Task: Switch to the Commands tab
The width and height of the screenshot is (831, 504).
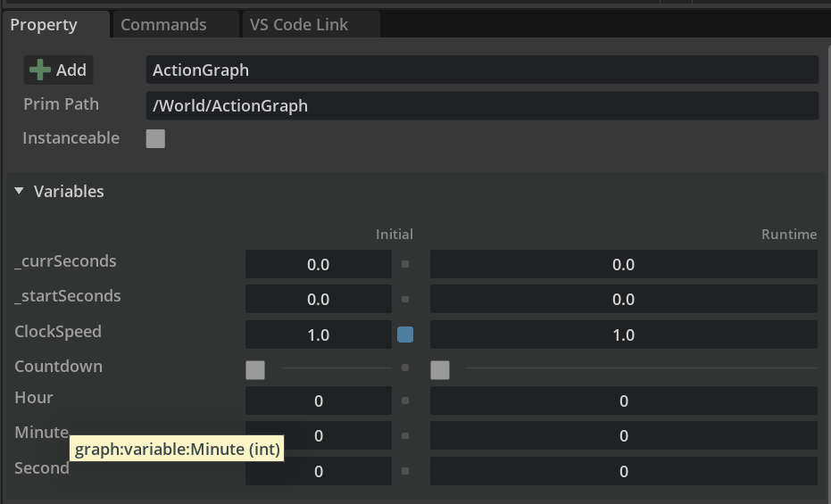Action: pyautogui.click(x=163, y=25)
